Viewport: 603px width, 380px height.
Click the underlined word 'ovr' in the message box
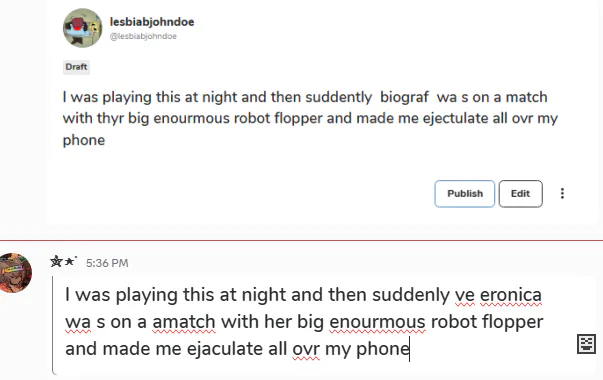coord(306,349)
